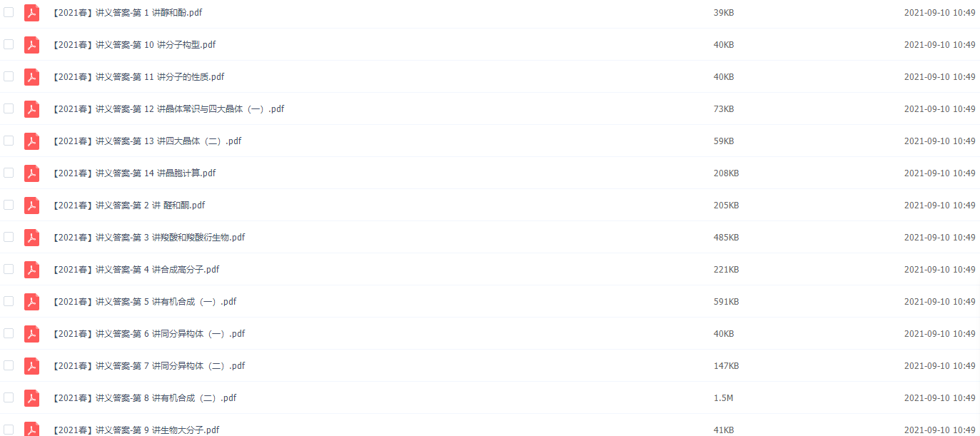Check the box for 第 7 讲同分异构体（二）.pdf
The height and width of the screenshot is (436, 980).
(x=9, y=365)
